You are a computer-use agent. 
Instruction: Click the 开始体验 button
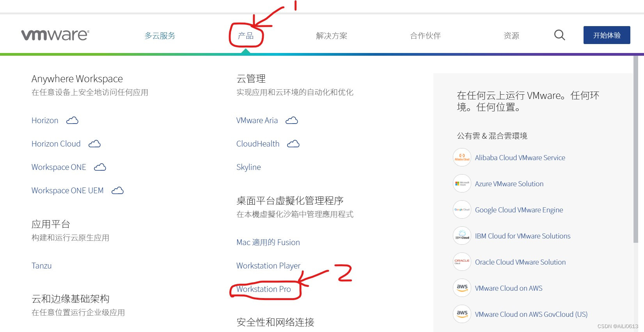click(607, 35)
